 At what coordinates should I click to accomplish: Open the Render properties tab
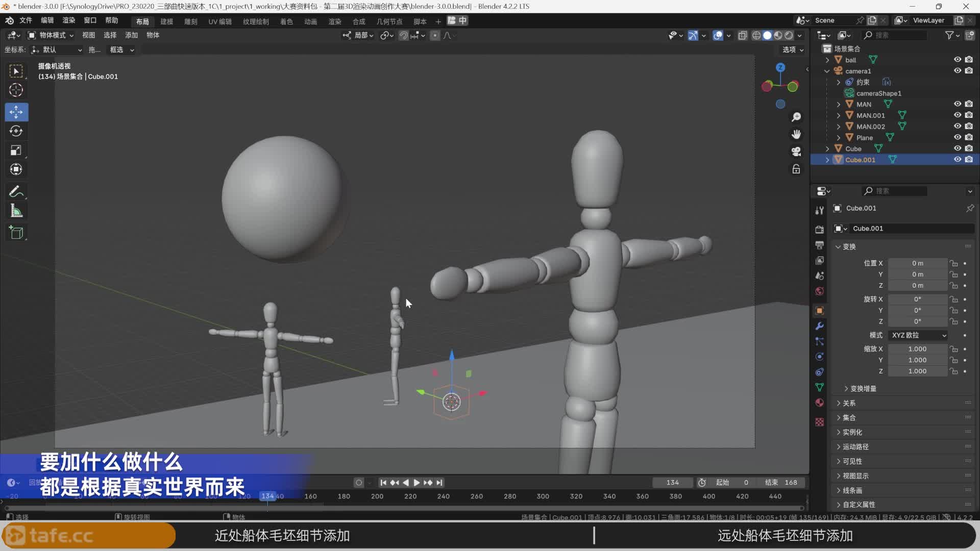820,230
